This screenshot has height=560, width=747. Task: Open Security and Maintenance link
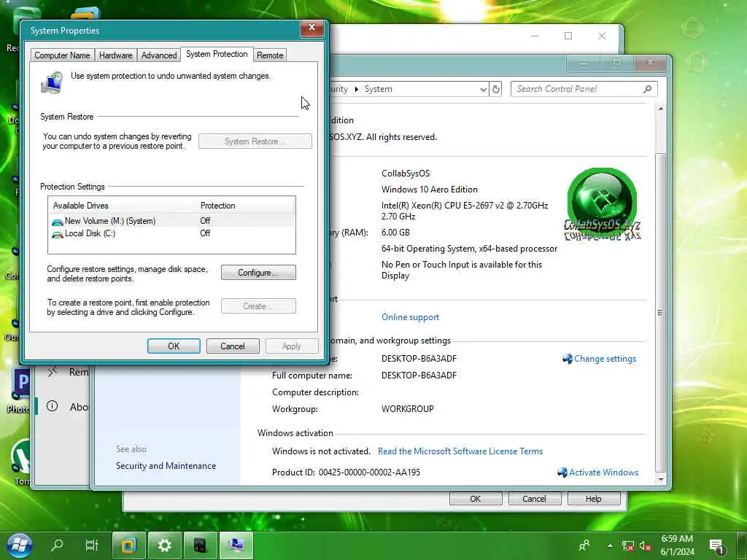166,466
